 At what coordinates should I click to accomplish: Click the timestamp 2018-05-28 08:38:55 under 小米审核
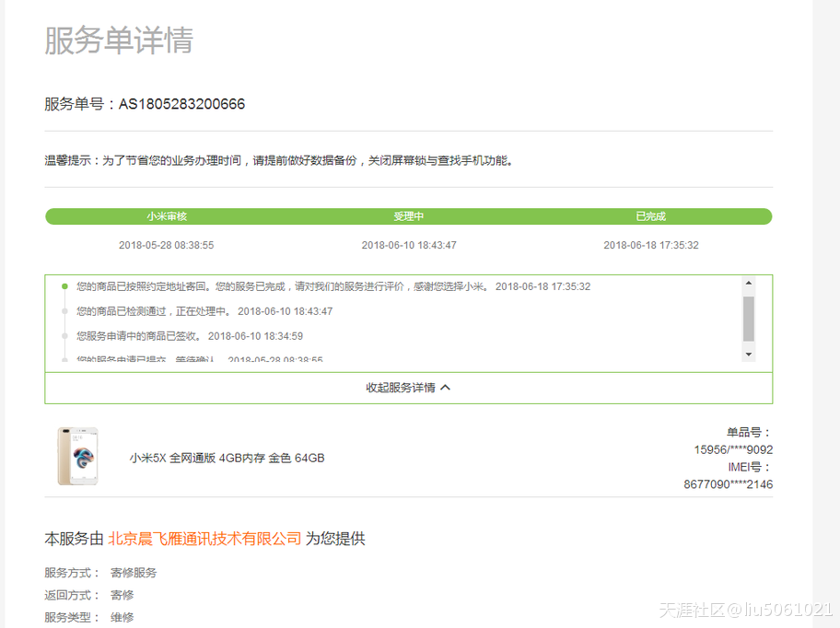tap(166, 245)
